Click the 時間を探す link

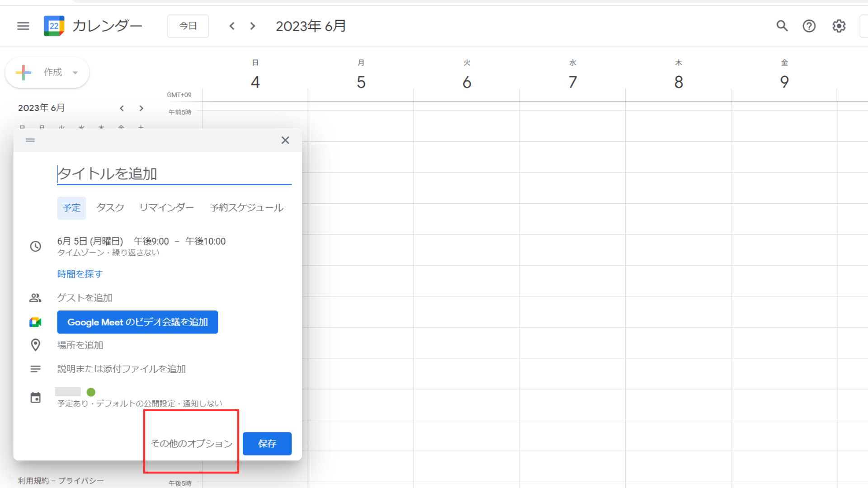point(80,274)
